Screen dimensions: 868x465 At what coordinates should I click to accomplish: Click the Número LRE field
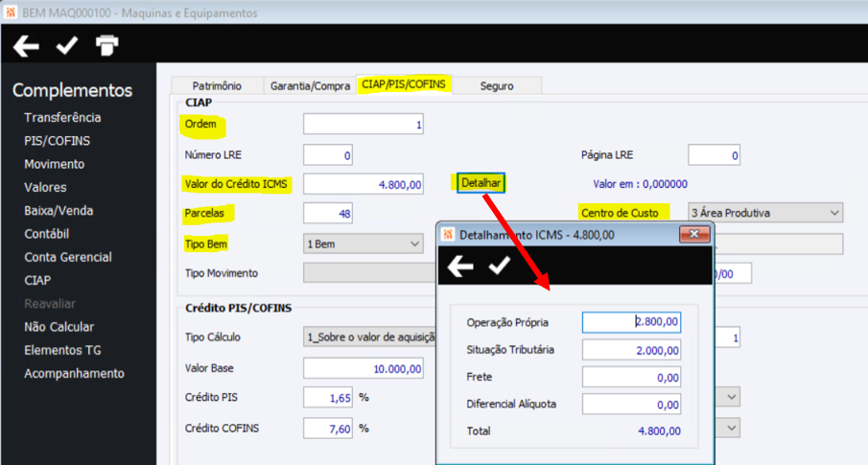pos(328,155)
